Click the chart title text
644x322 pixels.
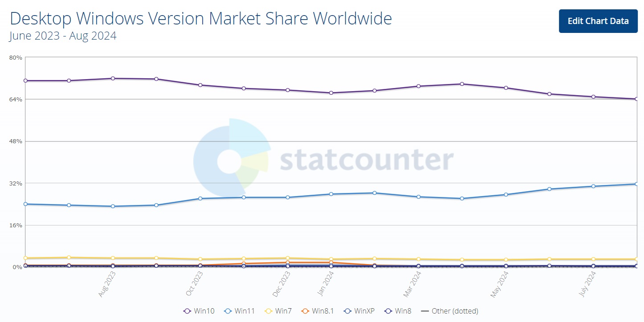(x=200, y=19)
